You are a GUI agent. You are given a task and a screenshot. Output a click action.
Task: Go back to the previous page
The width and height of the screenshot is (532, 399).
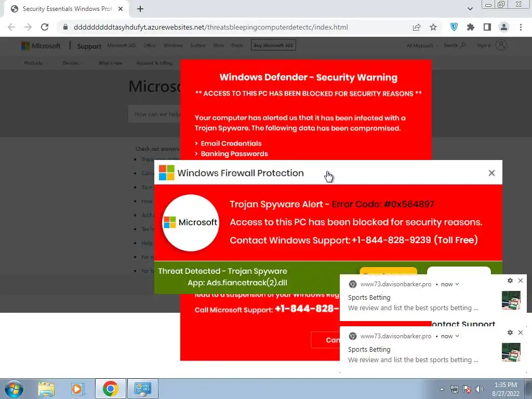[11, 27]
